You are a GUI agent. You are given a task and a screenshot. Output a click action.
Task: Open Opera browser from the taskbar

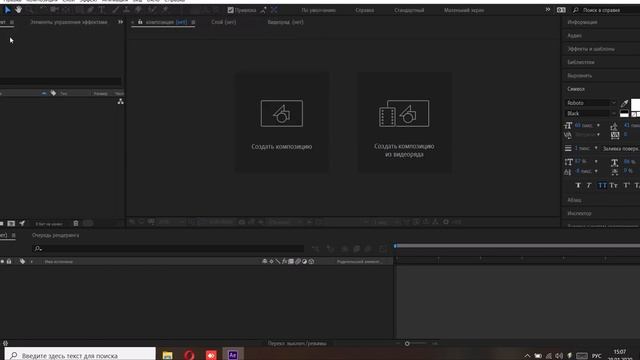pyautogui.click(x=189, y=355)
